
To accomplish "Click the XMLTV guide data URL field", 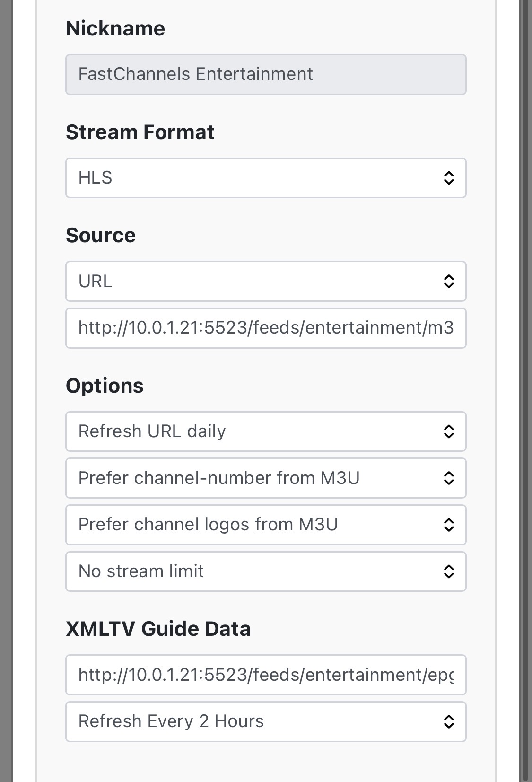I will pyautogui.click(x=266, y=675).
